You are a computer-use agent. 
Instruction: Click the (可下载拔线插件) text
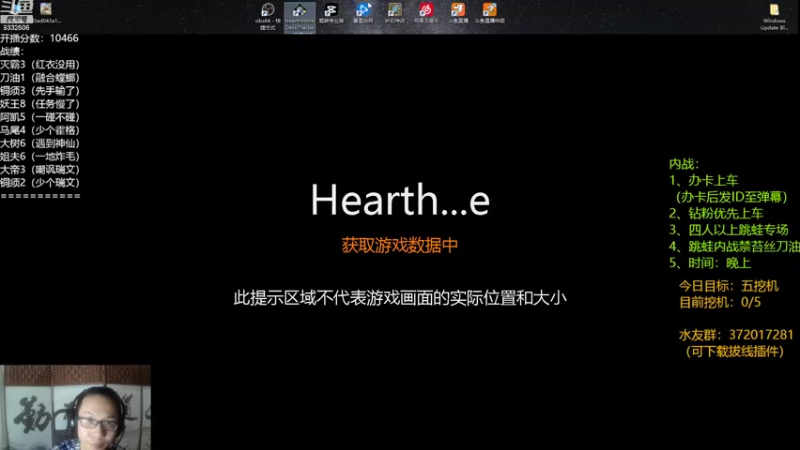[x=735, y=352]
